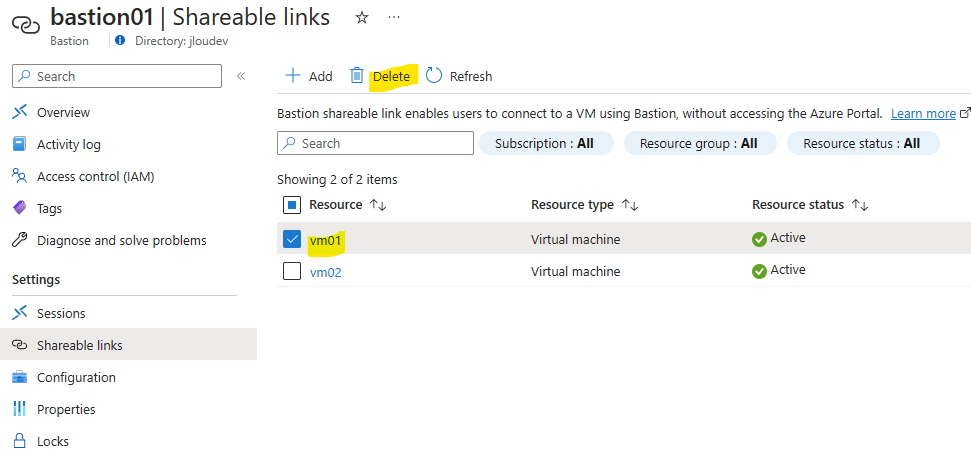The height and width of the screenshot is (460, 971).
Task: Click the Refresh circular arrow icon
Action: (x=434, y=76)
